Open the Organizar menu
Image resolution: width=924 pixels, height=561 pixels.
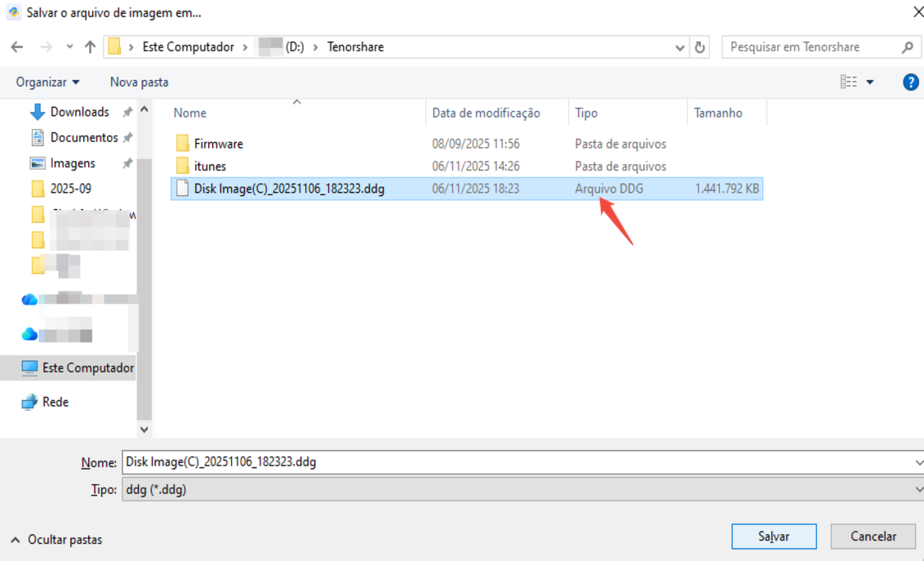[x=47, y=82]
